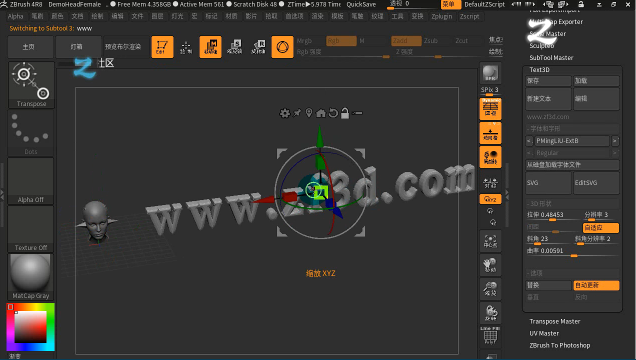The height and width of the screenshot is (360, 636).
Task: Open the Transpose brush thumbnail
Action: (x=31, y=85)
